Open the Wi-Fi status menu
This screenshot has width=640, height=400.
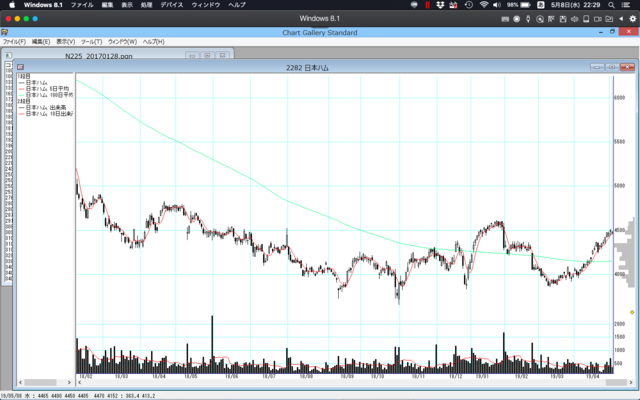pos(484,5)
